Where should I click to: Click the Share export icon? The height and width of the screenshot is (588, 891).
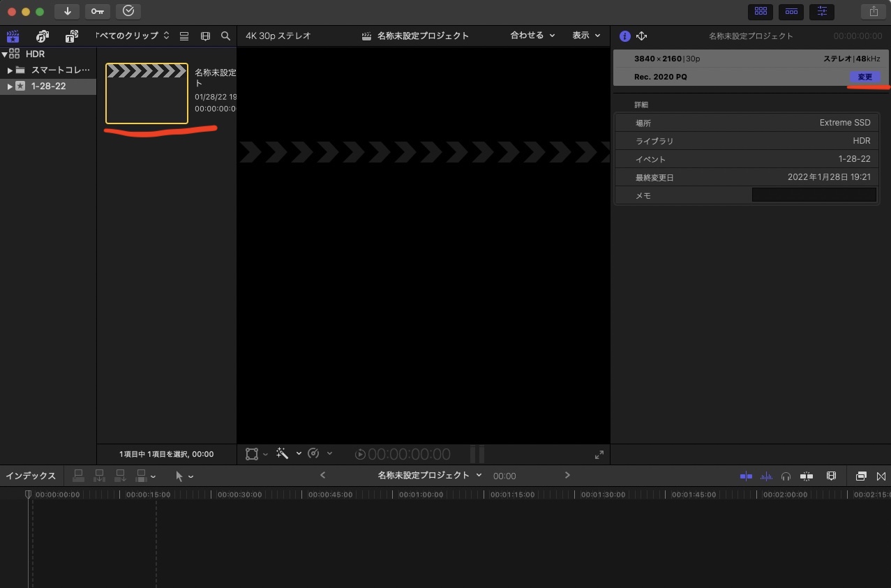coord(873,11)
